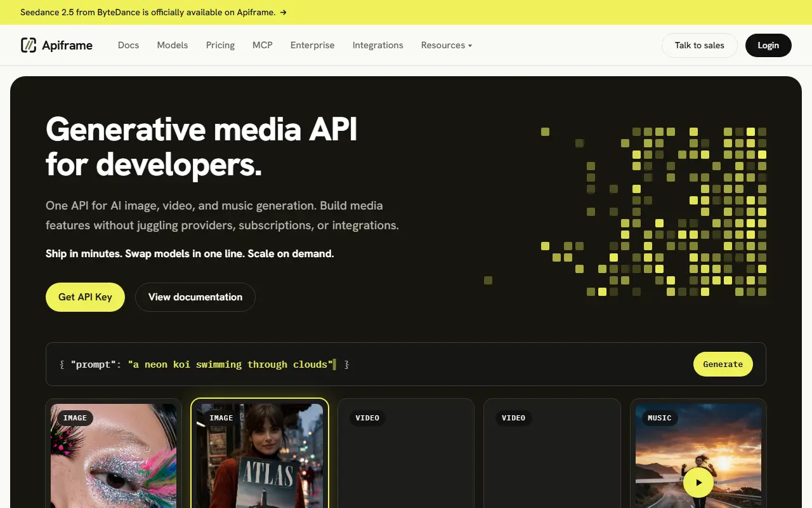Click the Login button
The width and height of the screenshot is (812, 508).
click(768, 45)
